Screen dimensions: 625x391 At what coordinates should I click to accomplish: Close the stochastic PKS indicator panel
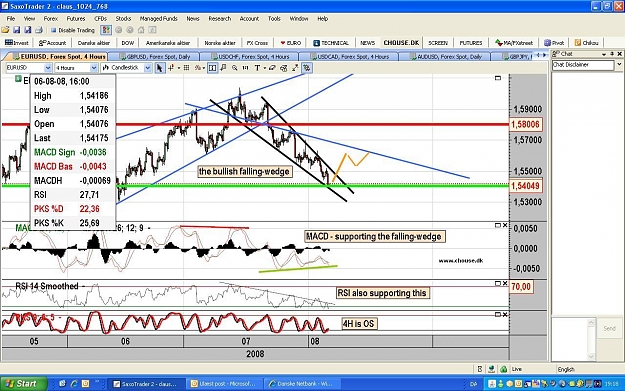click(505, 314)
